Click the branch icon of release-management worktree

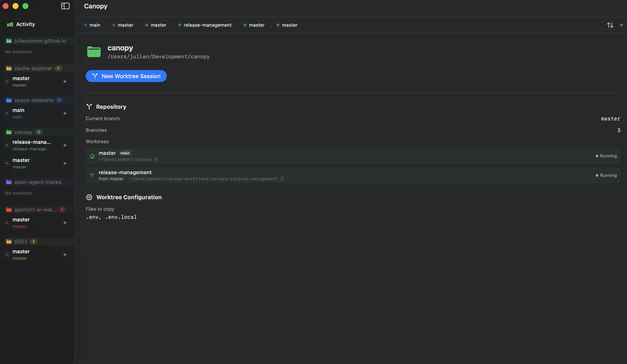[92, 176]
